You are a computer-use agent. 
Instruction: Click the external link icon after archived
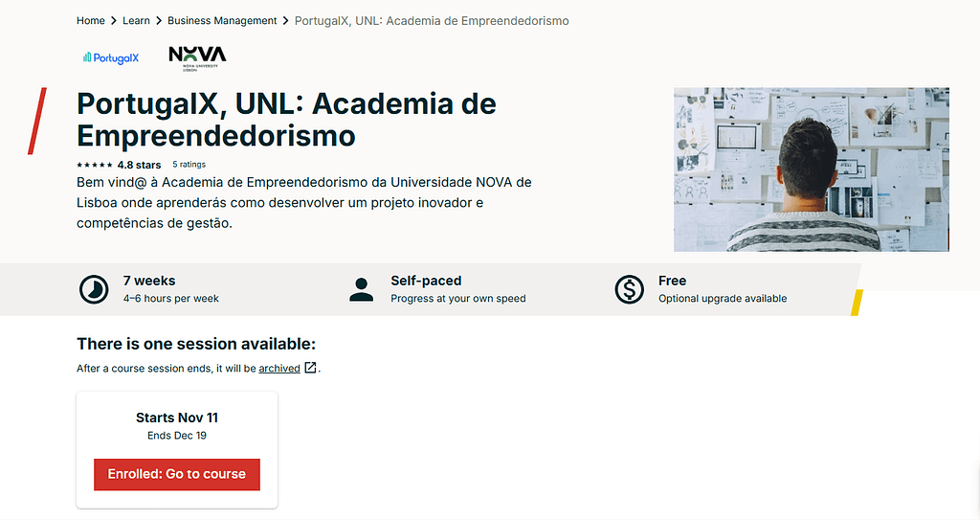coord(310,368)
